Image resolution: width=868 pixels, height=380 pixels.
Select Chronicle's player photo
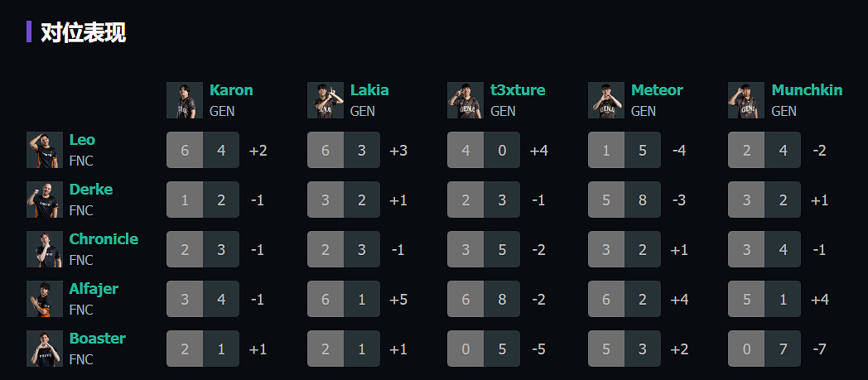click(44, 249)
